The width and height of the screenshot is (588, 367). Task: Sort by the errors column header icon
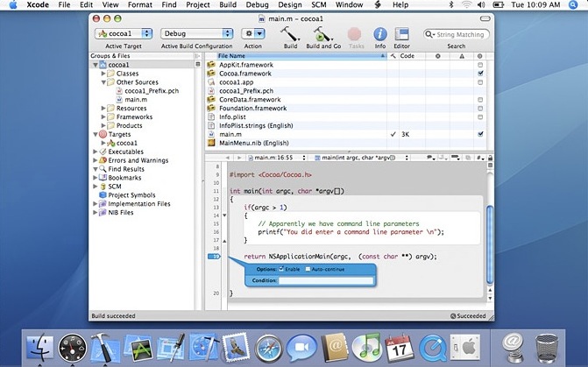click(x=437, y=56)
